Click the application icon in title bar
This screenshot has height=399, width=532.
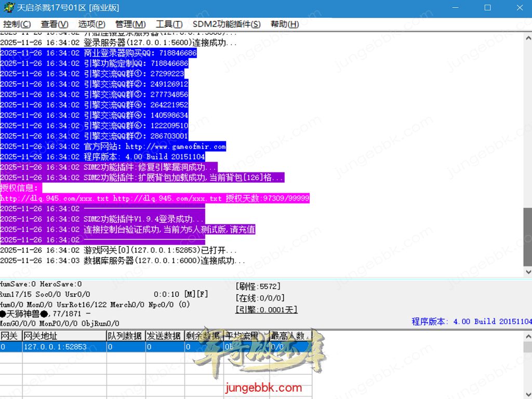click(x=8, y=8)
